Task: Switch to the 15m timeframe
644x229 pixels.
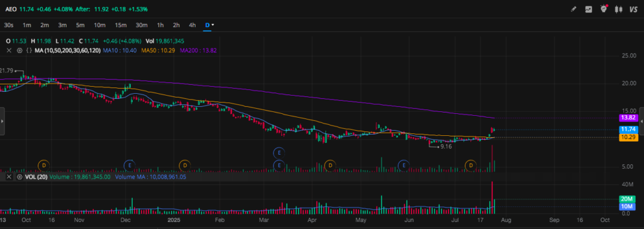Action: [121, 25]
